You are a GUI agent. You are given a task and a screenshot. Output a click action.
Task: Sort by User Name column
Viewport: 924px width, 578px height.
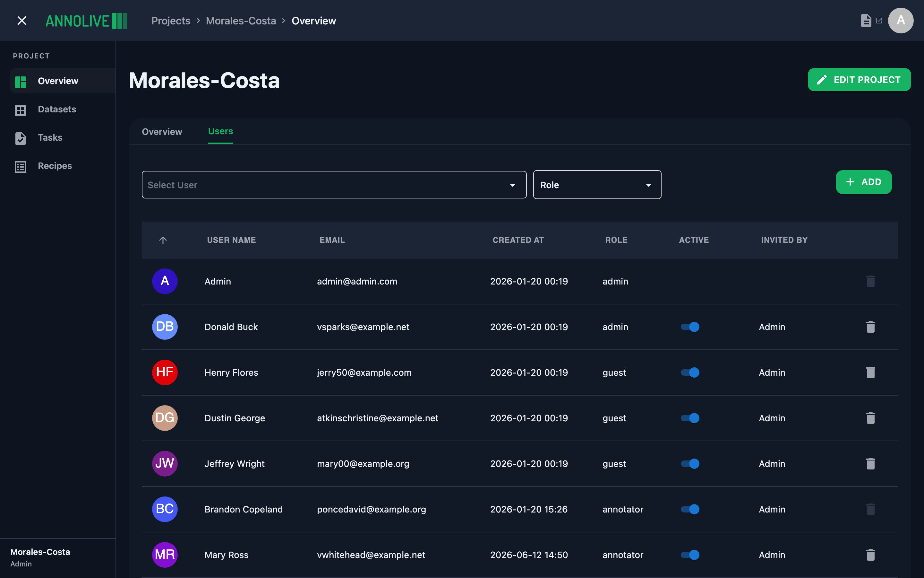click(231, 240)
